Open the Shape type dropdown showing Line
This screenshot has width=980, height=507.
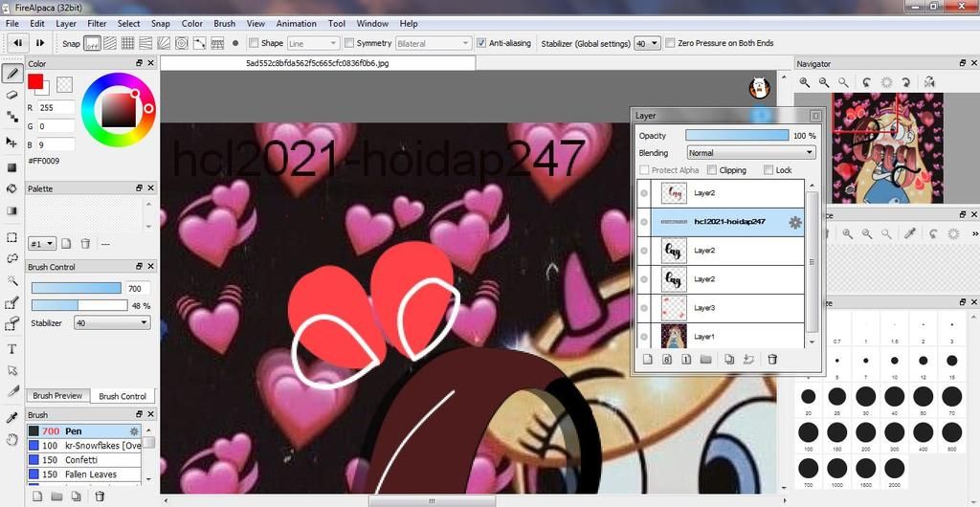pyautogui.click(x=313, y=44)
